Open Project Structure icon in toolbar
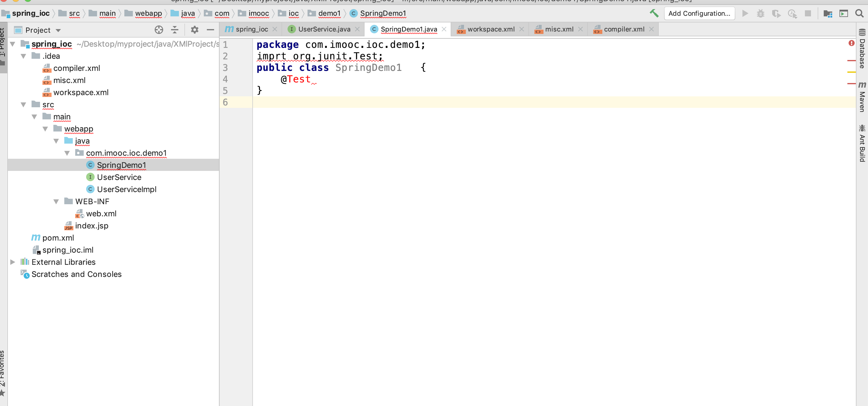868x406 pixels. [828, 13]
